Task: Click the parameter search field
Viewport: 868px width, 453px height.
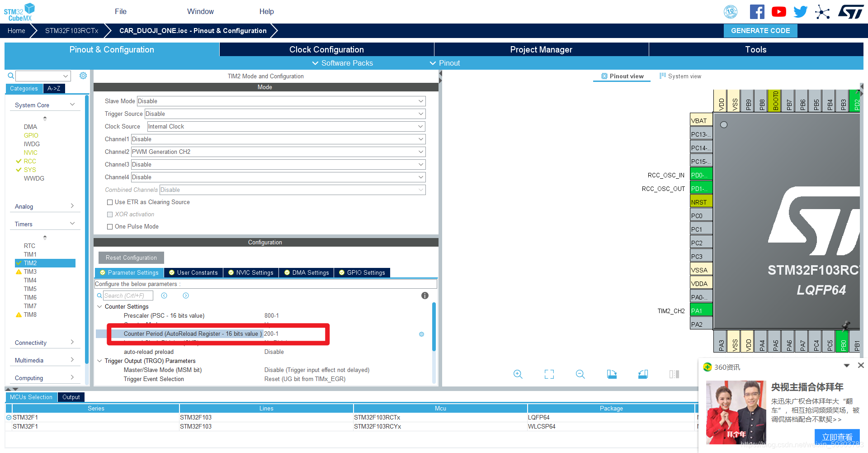Action: 128,296
